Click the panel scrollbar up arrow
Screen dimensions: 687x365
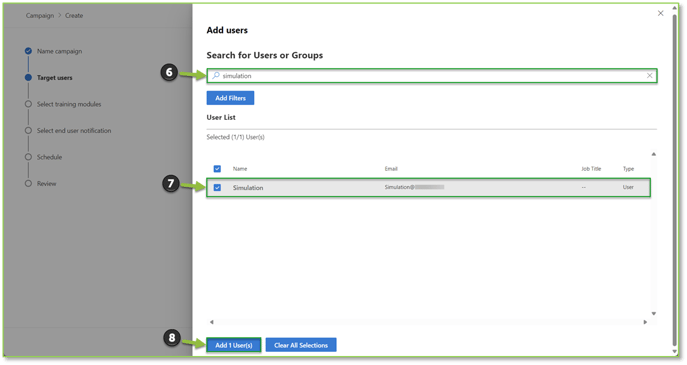tap(675, 7)
